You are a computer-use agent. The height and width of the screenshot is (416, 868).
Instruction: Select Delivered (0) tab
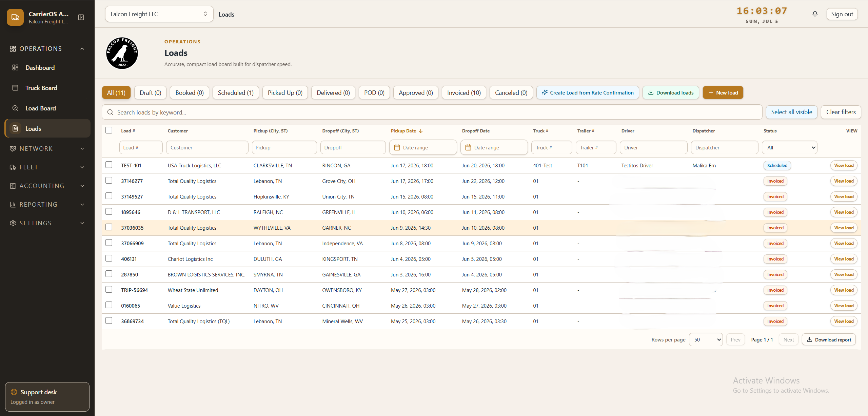[333, 92]
